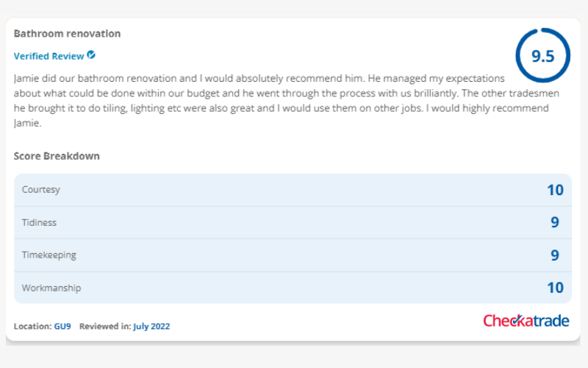The image size is (588, 368).
Task: Click the Timekeeping score value 9
Action: click(x=555, y=255)
